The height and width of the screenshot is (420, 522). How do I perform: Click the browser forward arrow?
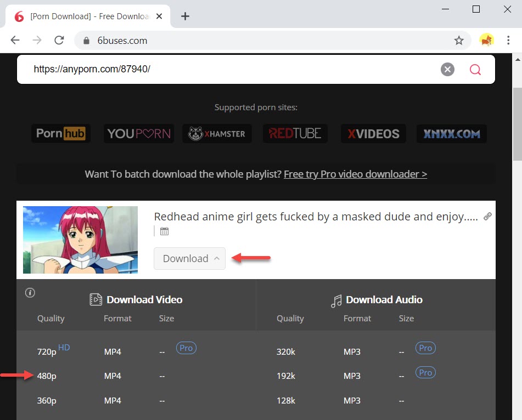pos(37,40)
